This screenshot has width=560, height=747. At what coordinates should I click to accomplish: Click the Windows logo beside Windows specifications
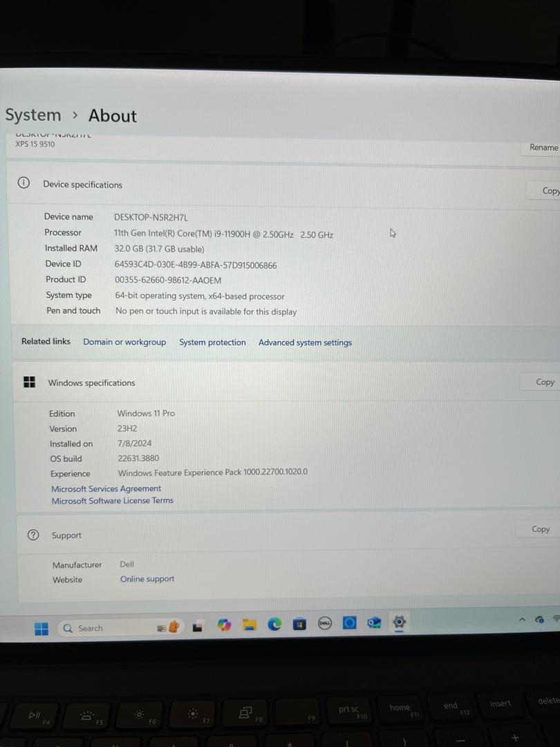(x=30, y=382)
